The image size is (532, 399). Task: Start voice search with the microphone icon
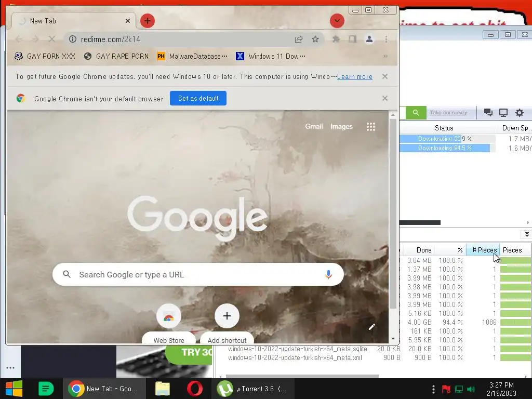tap(328, 274)
